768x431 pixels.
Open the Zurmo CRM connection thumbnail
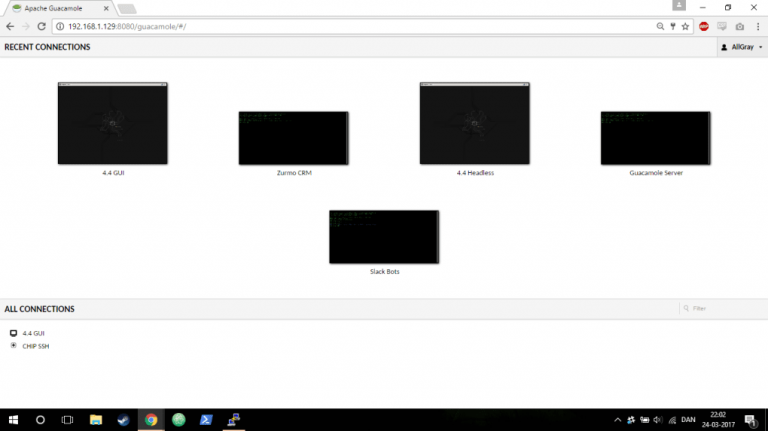click(x=293, y=138)
